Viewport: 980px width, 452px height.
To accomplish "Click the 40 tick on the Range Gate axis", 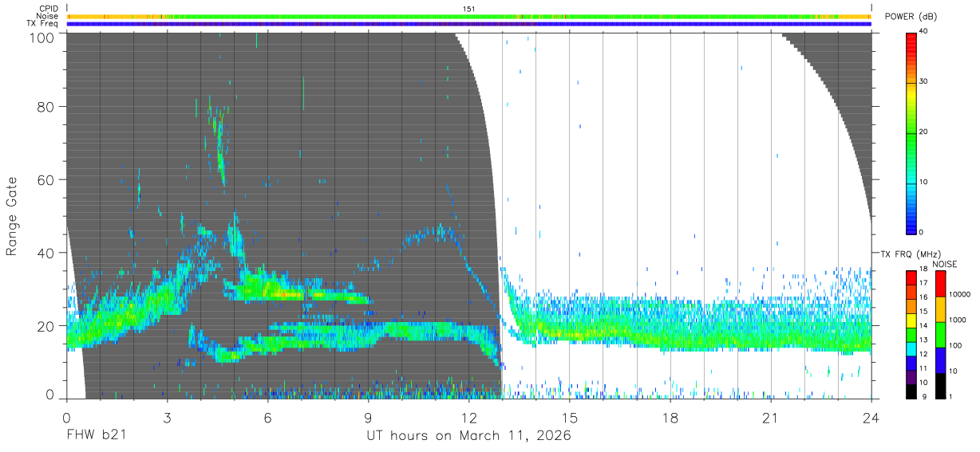I will [x=46, y=253].
